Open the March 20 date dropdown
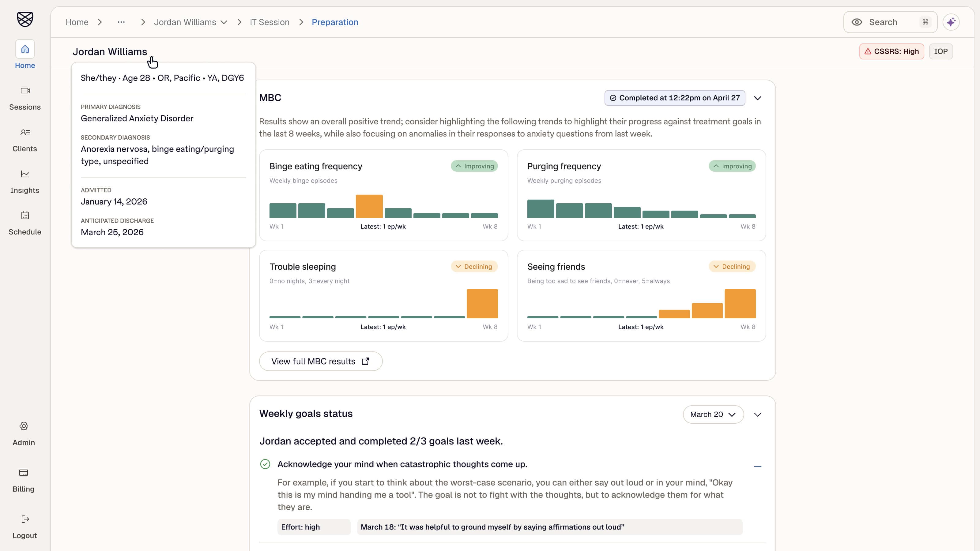This screenshot has width=980, height=551. [713, 414]
